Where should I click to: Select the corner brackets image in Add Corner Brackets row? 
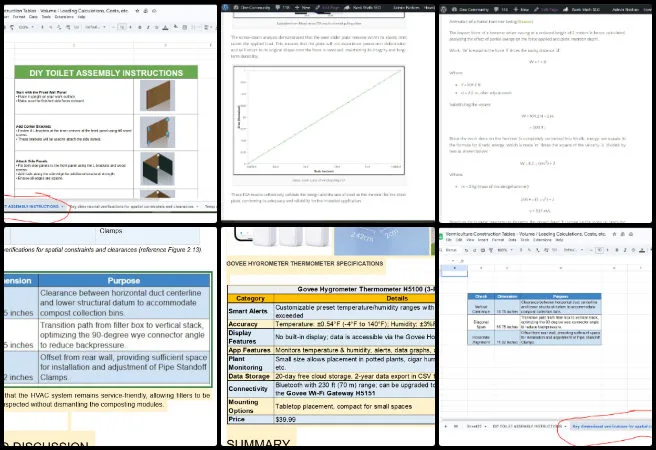coord(157,132)
